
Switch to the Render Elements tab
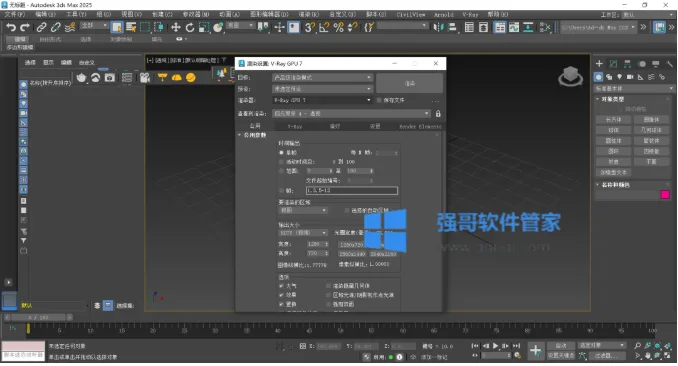(x=419, y=126)
